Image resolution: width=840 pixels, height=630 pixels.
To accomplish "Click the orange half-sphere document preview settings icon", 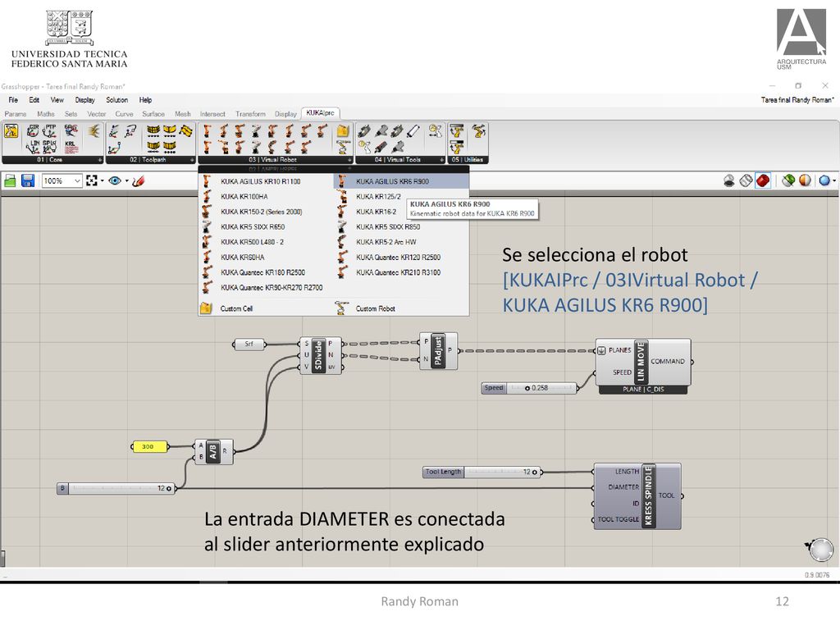I will [806, 180].
